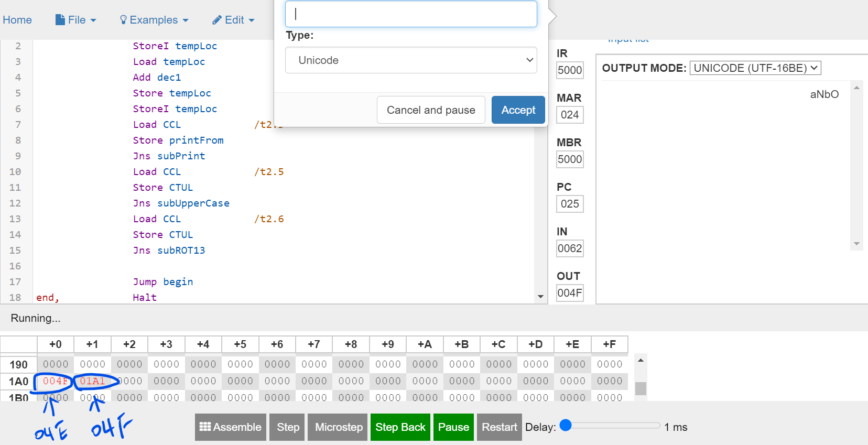The image size is (868, 445).
Task: Go to the Home link
Action: [17, 20]
